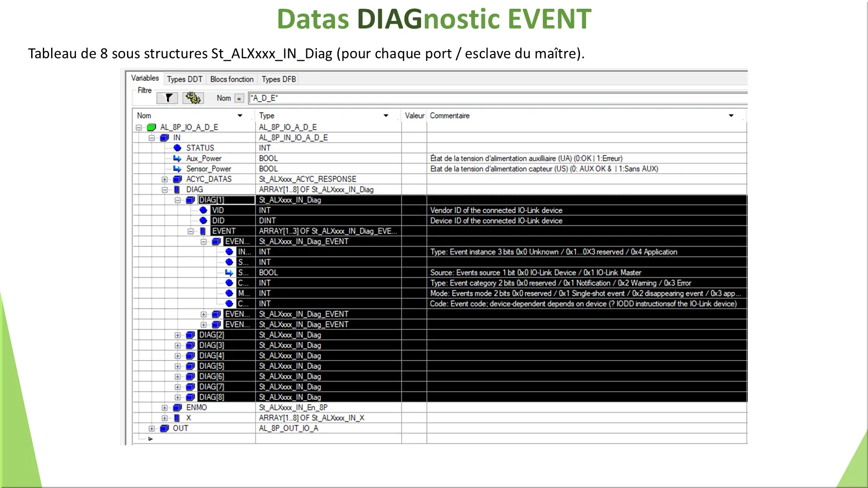Click the DIAG[1] structure icon
The width and height of the screenshot is (868, 488).
pyautogui.click(x=190, y=200)
